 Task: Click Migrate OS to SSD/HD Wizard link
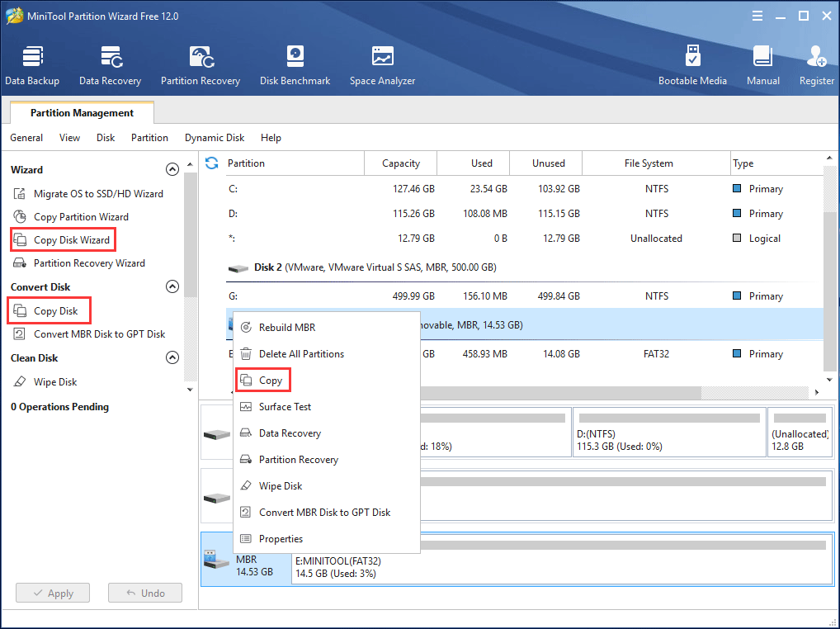98,193
